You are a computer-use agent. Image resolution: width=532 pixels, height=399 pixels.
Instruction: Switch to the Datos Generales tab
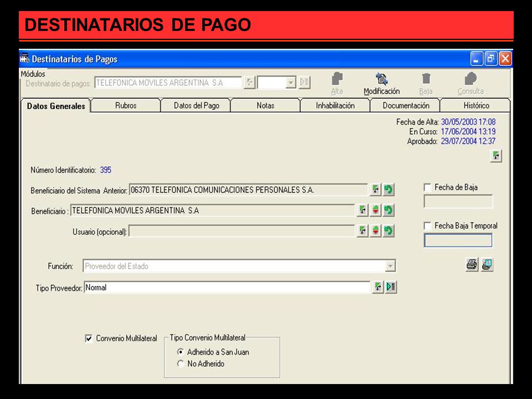pos(56,106)
